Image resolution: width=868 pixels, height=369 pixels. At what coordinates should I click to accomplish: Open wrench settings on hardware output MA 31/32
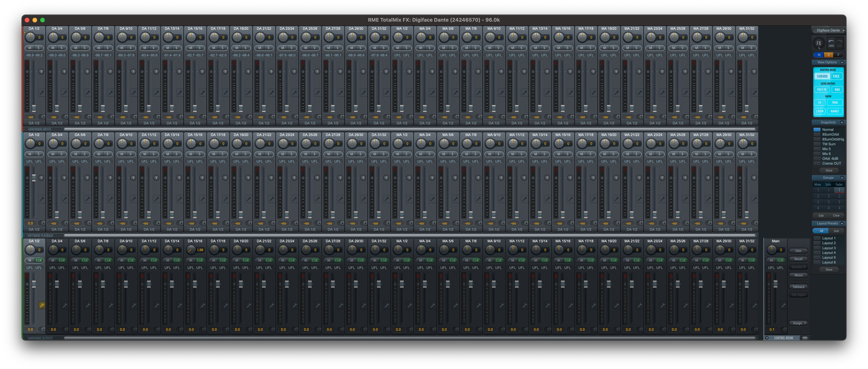pos(754,305)
